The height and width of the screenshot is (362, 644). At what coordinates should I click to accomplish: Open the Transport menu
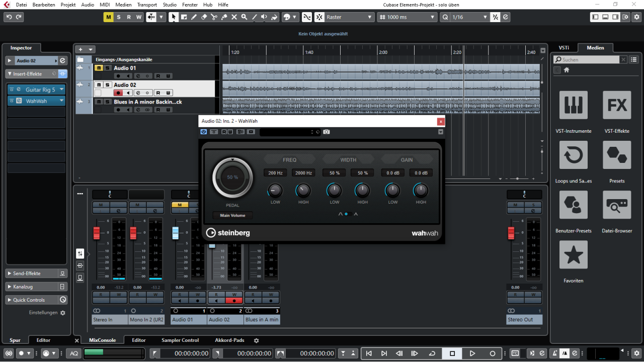147,5
